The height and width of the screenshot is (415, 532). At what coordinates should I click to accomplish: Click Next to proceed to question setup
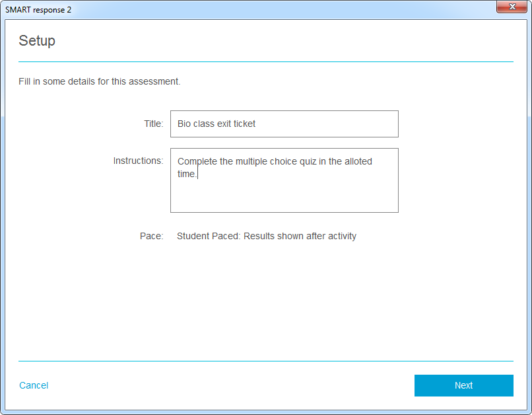click(463, 385)
